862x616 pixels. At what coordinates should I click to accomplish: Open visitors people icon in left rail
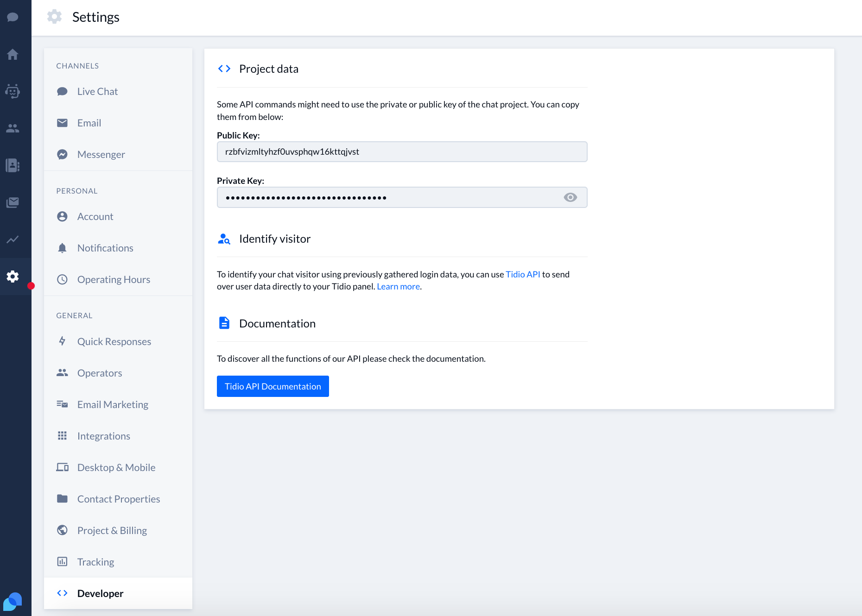[x=13, y=128]
